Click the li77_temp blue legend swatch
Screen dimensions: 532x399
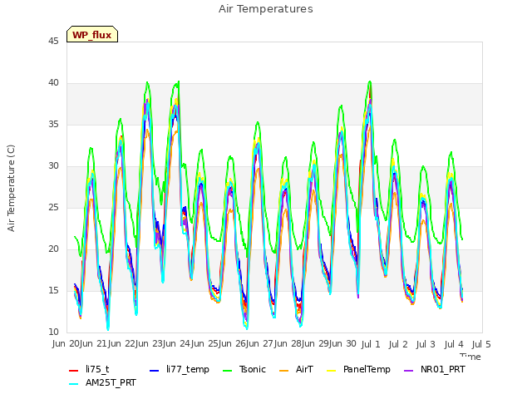click(155, 371)
